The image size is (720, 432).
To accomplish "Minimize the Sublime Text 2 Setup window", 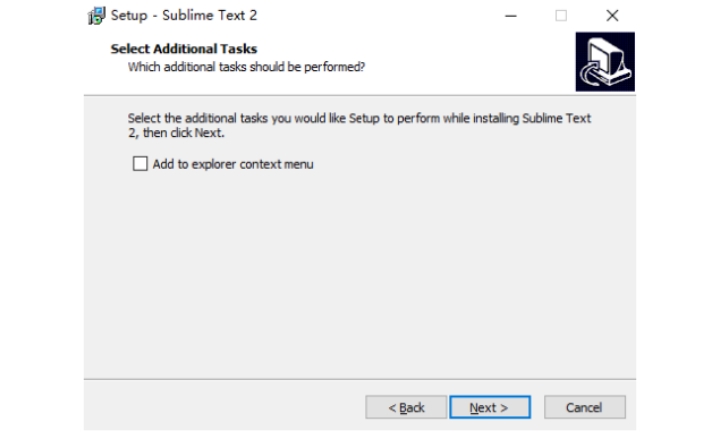I will click(x=511, y=16).
